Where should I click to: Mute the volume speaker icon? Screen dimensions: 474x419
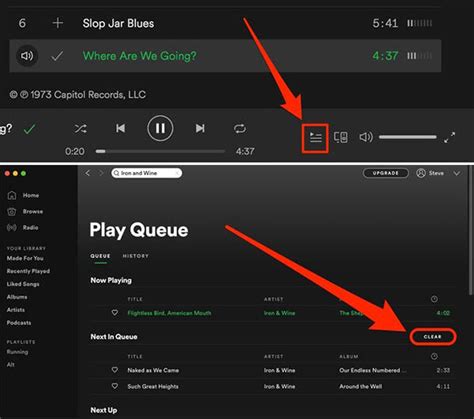(x=366, y=137)
